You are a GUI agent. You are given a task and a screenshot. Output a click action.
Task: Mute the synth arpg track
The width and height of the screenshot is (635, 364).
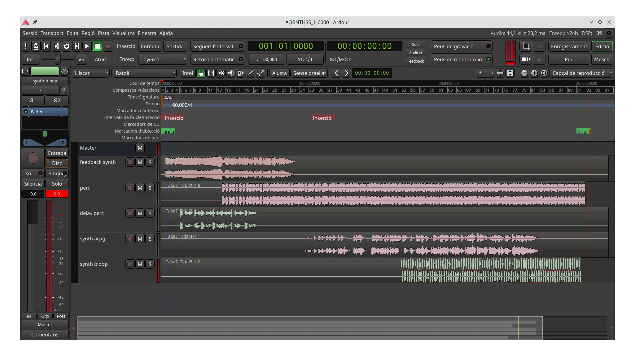click(x=140, y=239)
